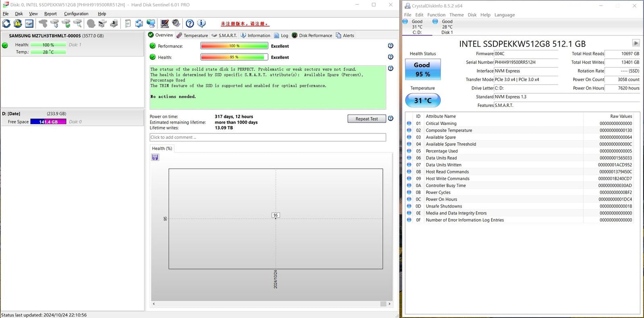The width and height of the screenshot is (644, 318).
Task: Open the File menu in Hard Disk Sentinel
Action: pyautogui.click(x=6, y=14)
